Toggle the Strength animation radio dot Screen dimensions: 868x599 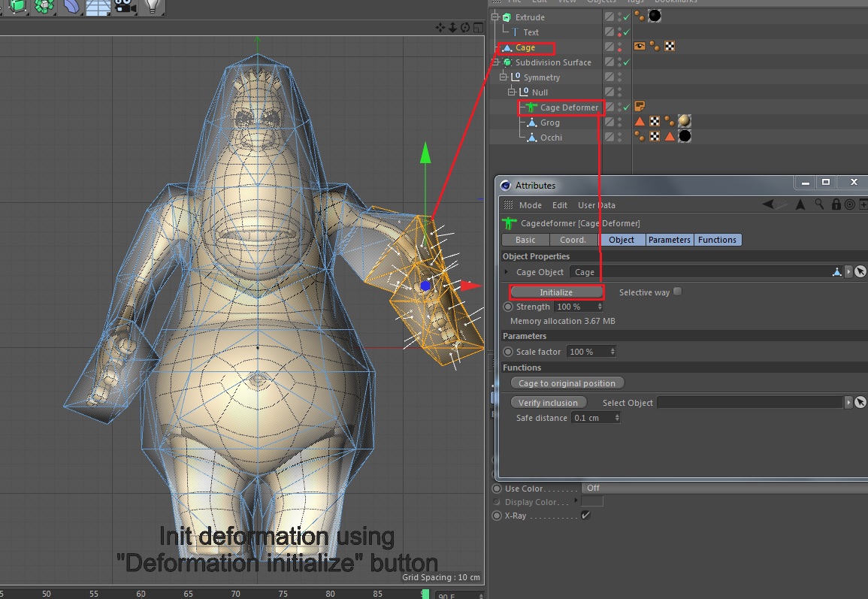point(507,306)
